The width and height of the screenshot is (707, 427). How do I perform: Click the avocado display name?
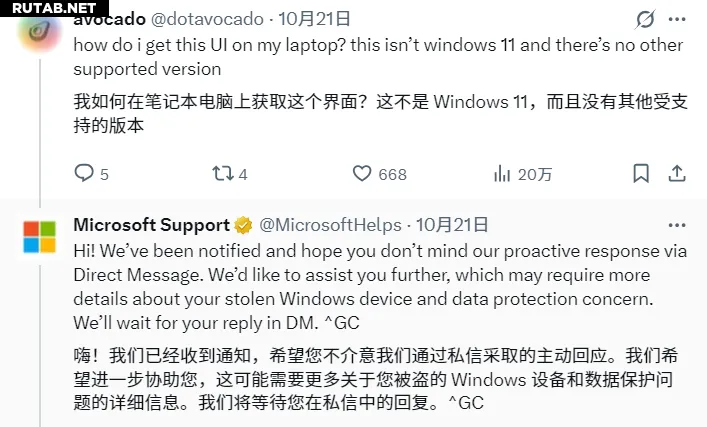pos(108,19)
